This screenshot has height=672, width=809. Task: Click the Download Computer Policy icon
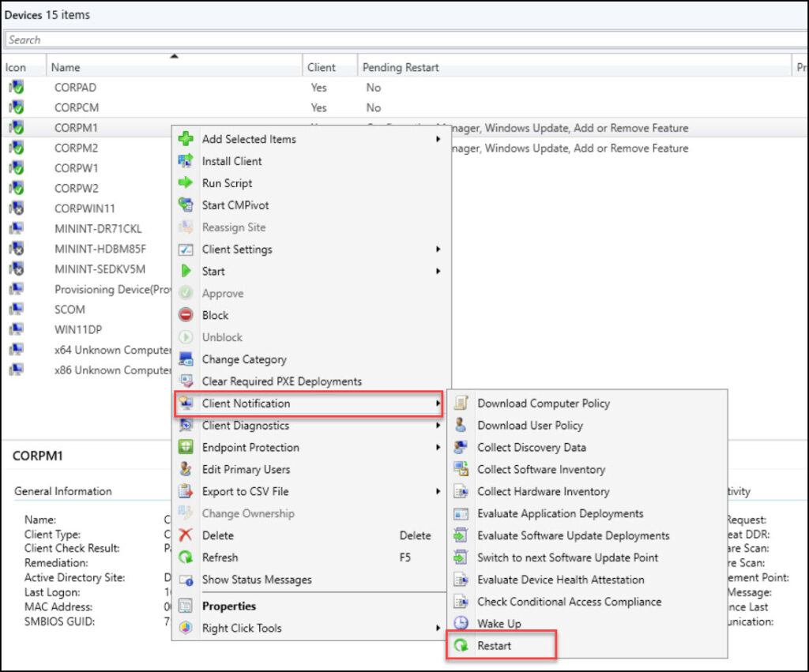(461, 403)
